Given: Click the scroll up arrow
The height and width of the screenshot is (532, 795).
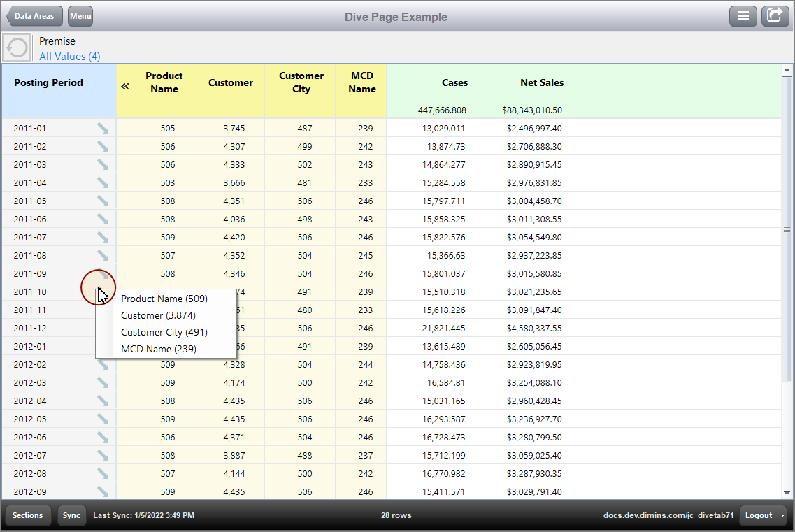Looking at the screenshot, I should [x=787, y=70].
